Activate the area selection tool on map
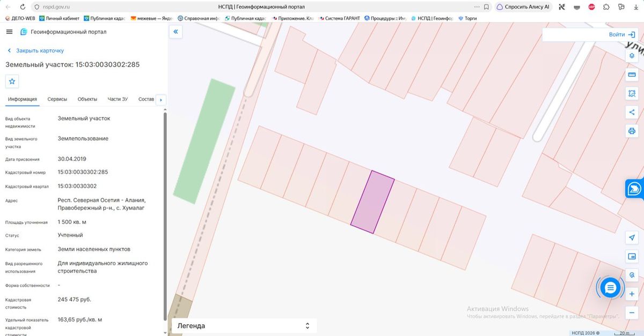The width and height of the screenshot is (644, 336). (x=632, y=93)
